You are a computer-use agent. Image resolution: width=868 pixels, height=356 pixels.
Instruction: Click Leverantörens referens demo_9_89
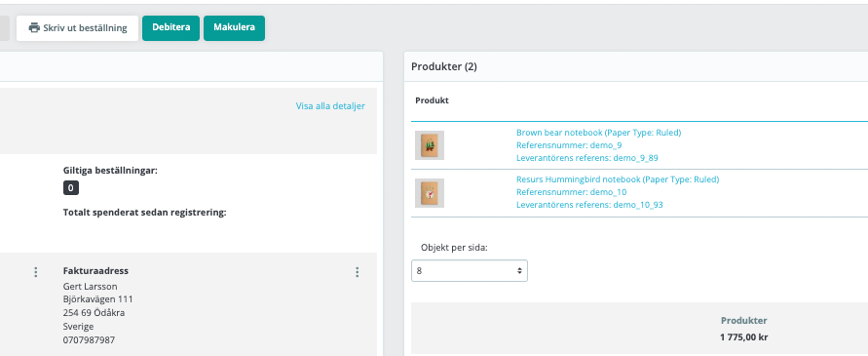[x=587, y=158]
